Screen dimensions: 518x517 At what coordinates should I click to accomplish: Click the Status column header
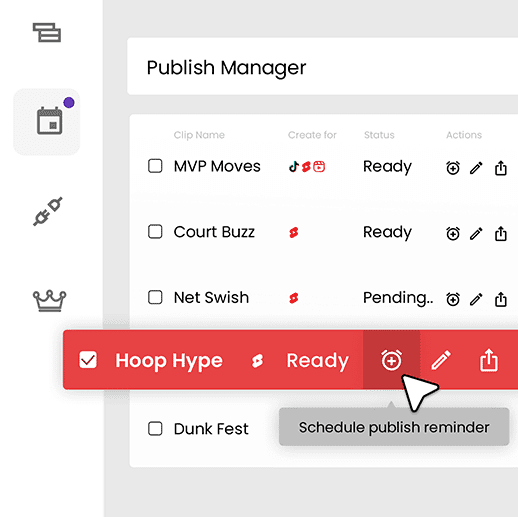[379, 135]
